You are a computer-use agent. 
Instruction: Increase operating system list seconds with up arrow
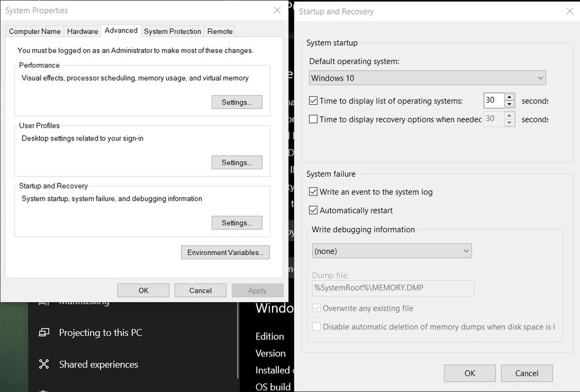[509, 97]
